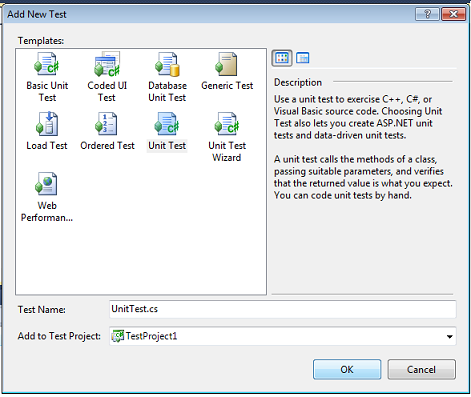Image resolution: width=471 pixels, height=397 pixels.
Task: Choose the Coded UI Test template icon
Action: coord(107,64)
